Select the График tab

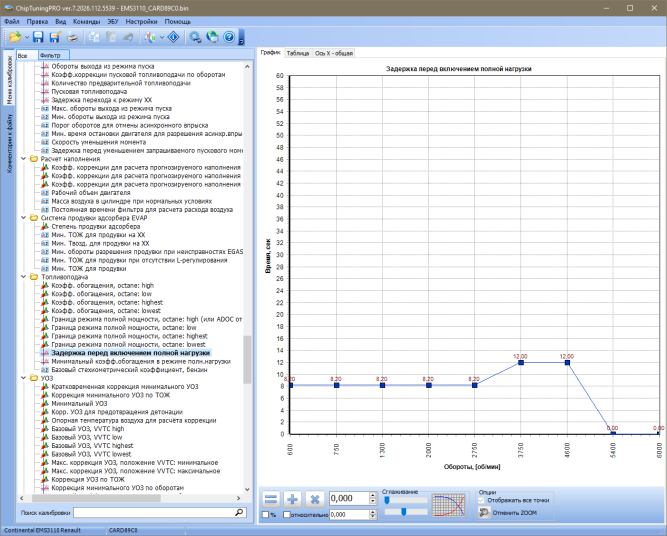coord(271,53)
